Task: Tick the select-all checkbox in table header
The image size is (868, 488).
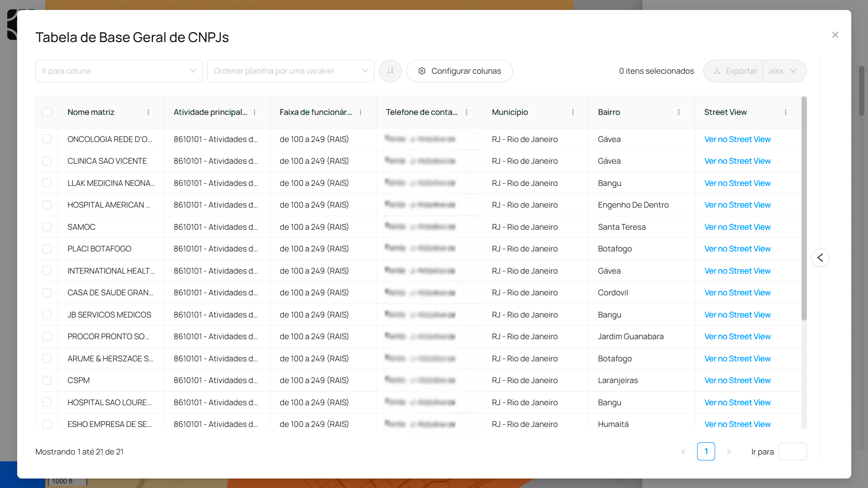Action: (x=47, y=112)
